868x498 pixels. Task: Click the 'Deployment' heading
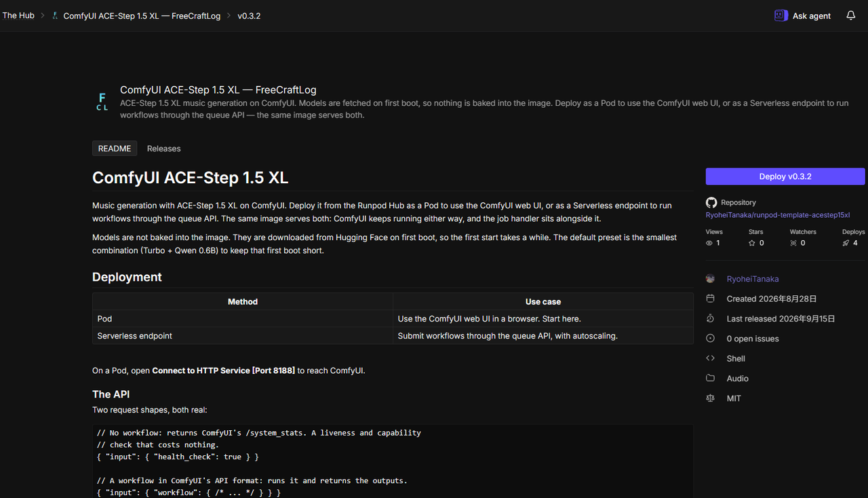point(127,277)
